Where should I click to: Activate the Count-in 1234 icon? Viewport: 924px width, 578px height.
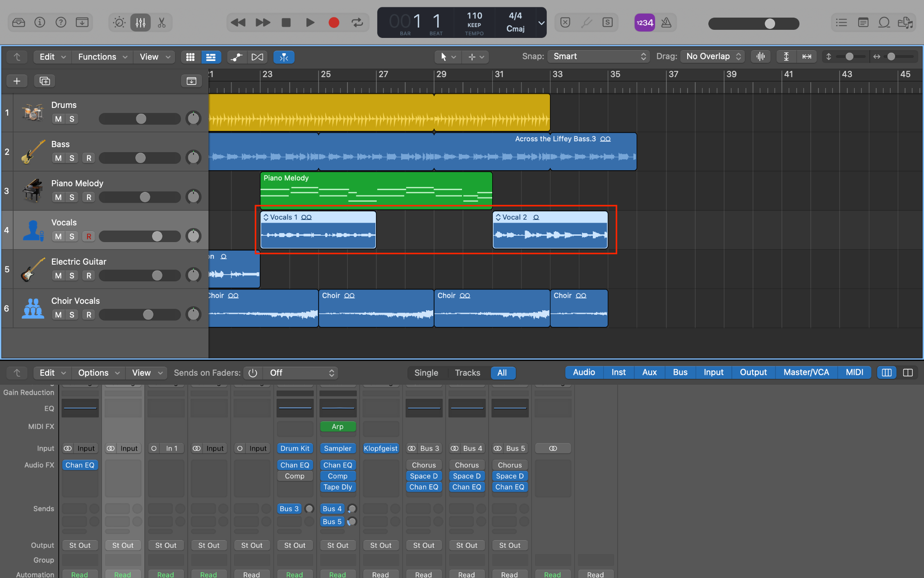[645, 22]
